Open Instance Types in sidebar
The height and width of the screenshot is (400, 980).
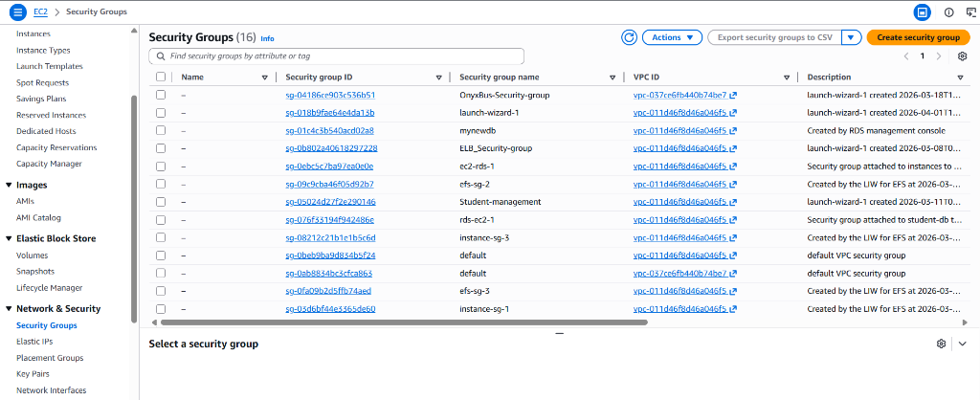point(43,50)
